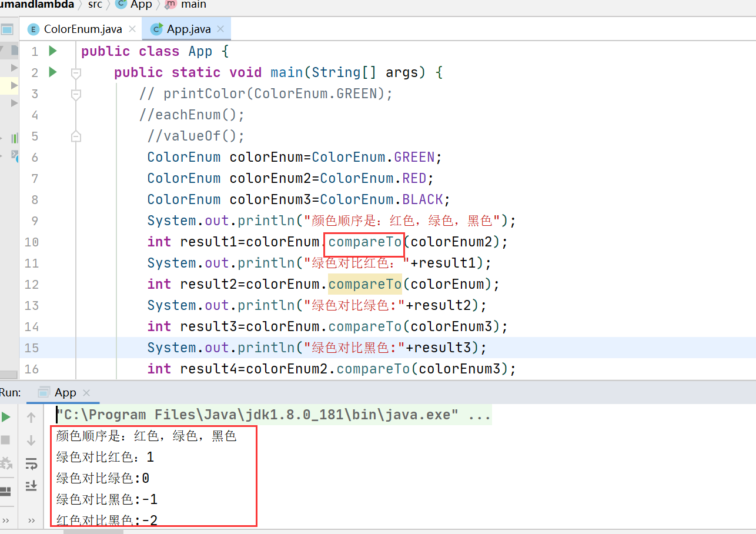Viewport: 756px width, 534px height.
Task: Click commented printColor line
Action: click(266, 94)
